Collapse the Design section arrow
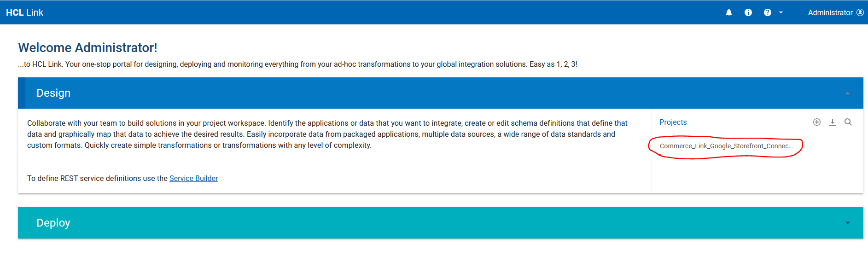Image resolution: width=868 pixels, height=262 pixels. coord(848,93)
